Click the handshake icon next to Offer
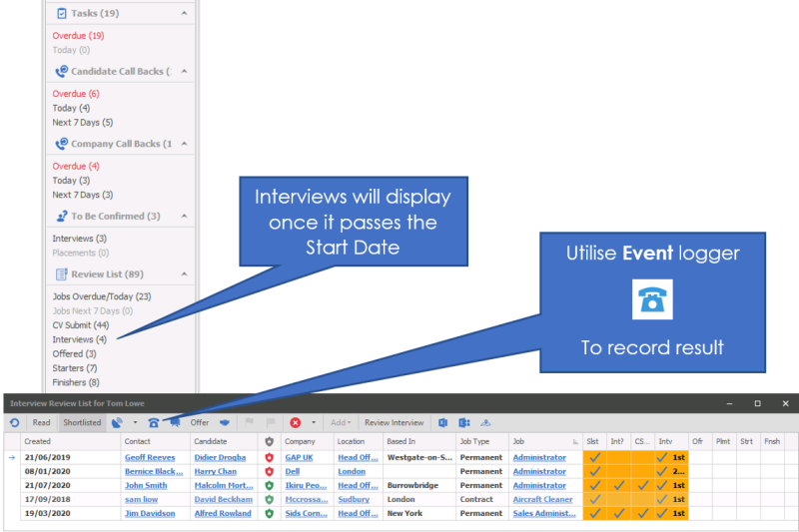The height and width of the screenshot is (532, 799). [225, 422]
